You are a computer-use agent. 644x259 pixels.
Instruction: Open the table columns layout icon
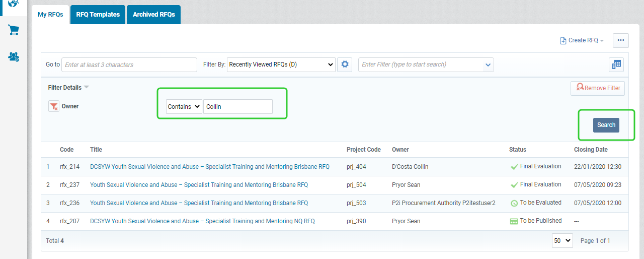(616, 64)
